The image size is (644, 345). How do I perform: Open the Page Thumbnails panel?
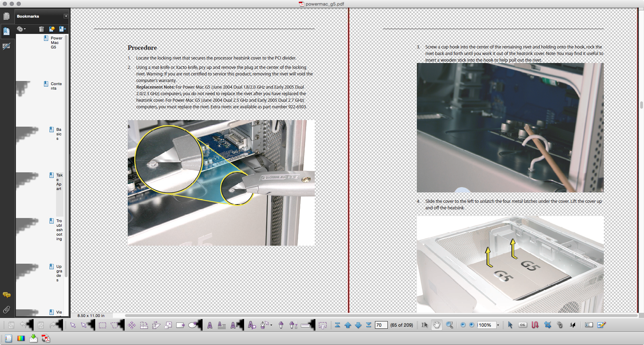point(6,16)
